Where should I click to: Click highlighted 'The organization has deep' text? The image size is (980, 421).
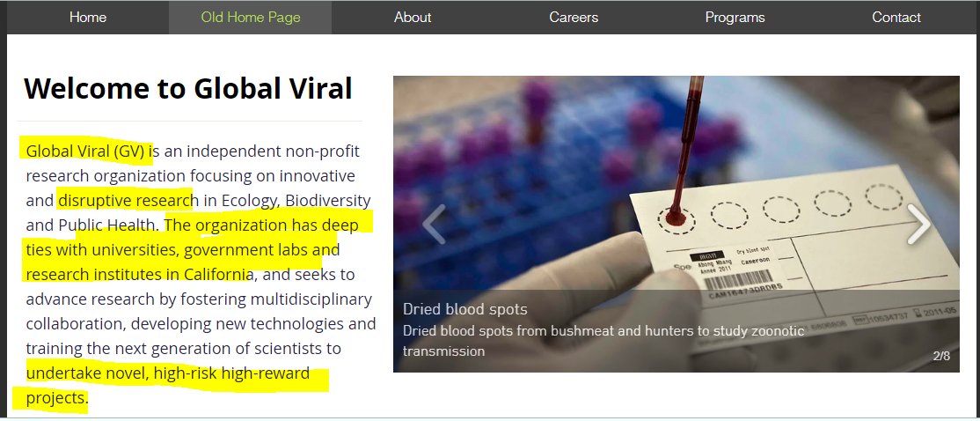point(262,225)
